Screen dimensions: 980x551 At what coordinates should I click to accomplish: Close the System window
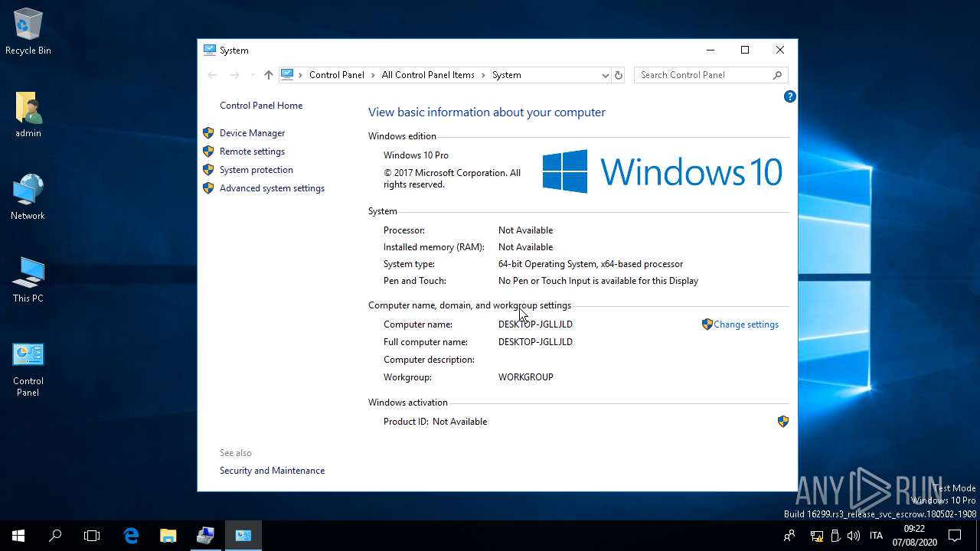point(779,50)
